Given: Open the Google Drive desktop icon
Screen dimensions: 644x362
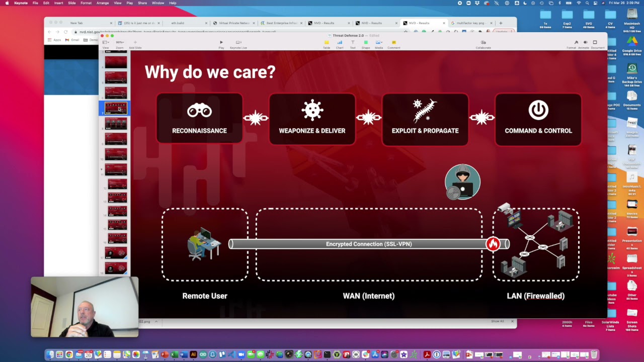Looking at the screenshot, I should 632,46.
